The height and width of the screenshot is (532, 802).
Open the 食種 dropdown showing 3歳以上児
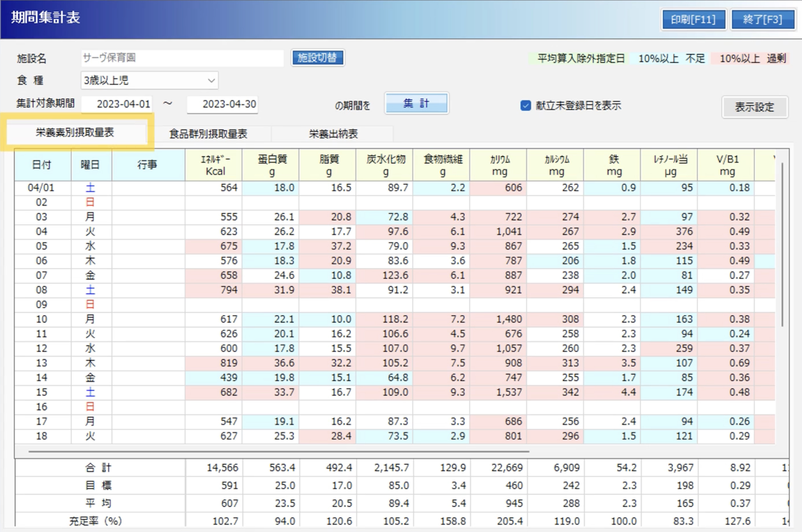click(x=149, y=80)
